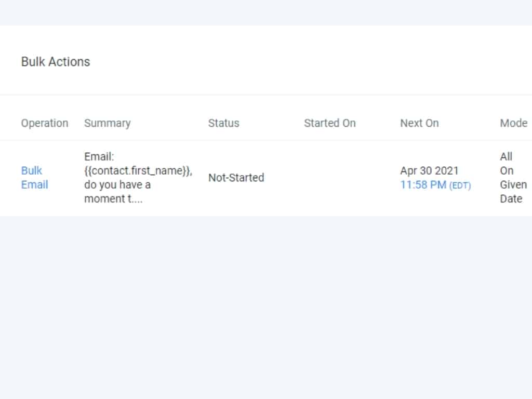Click the Bulk Actions page heading
Screen dimensions: 532x399
pos(56,62)
